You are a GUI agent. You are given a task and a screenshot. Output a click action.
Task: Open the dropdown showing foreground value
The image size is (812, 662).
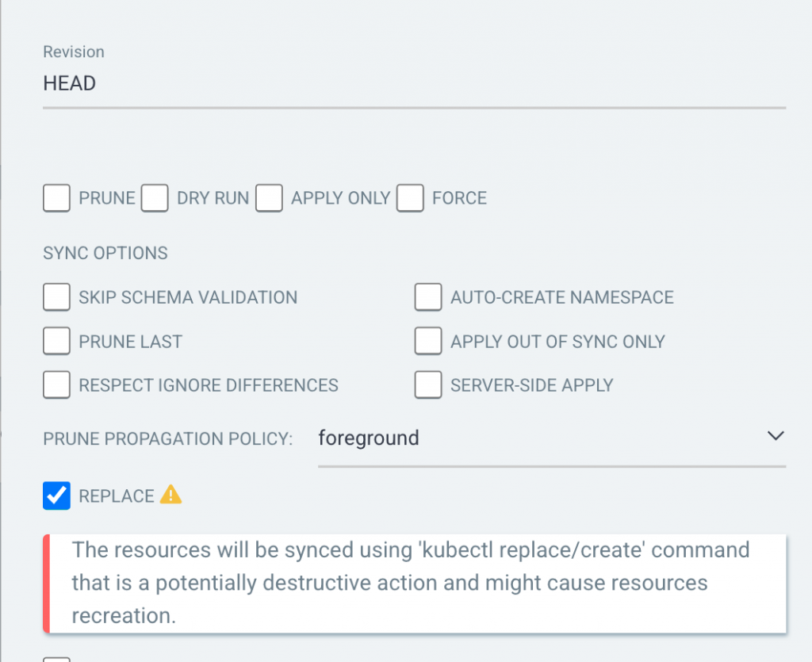coord(539,438)
